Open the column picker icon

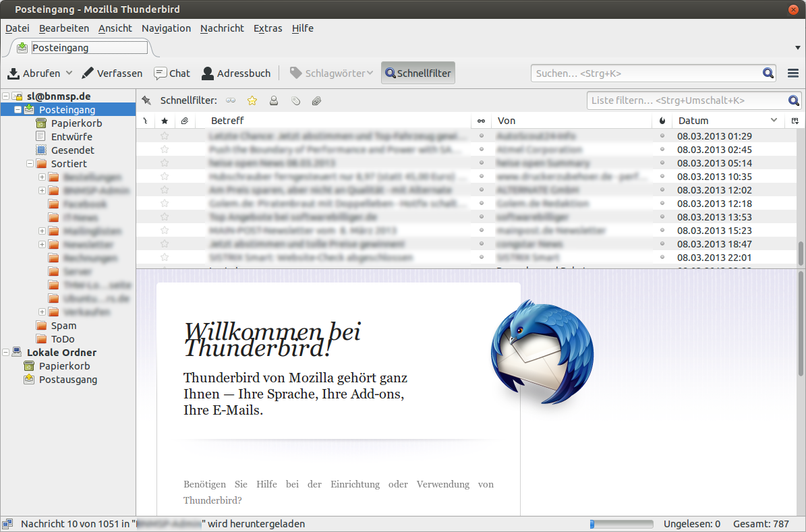coord(795,121)
